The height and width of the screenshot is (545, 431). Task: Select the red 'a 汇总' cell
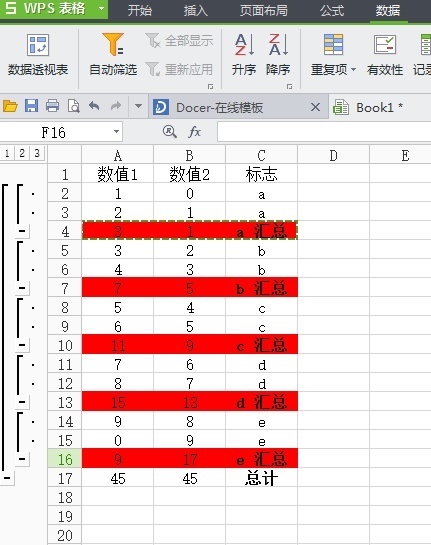pyautogui.click(x=261, y=231)
